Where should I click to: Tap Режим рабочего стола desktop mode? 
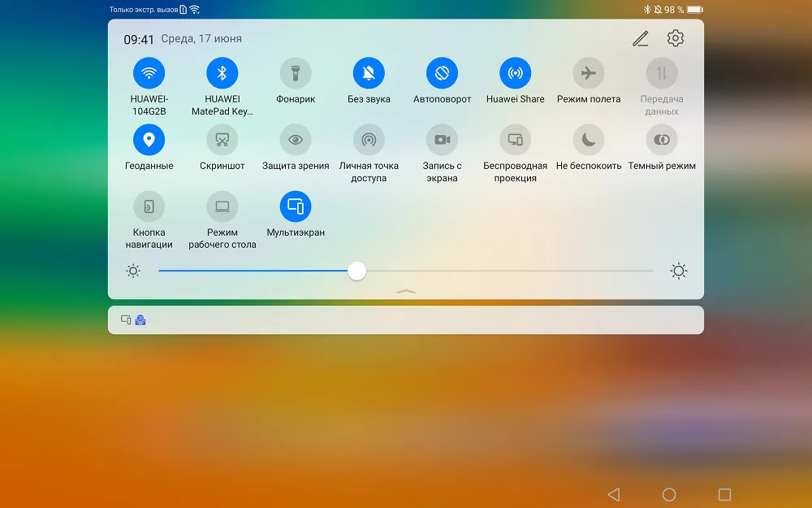[222, 206]
